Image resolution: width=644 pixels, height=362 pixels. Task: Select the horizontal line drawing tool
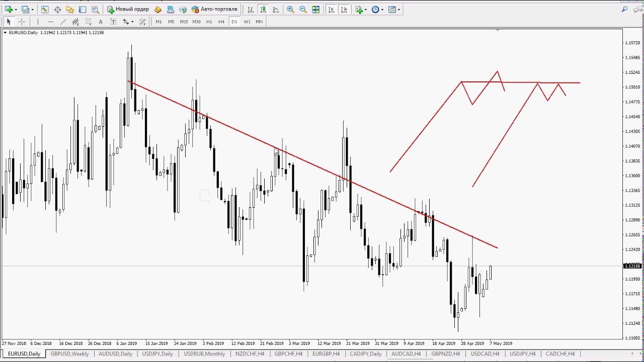point(50,22)
